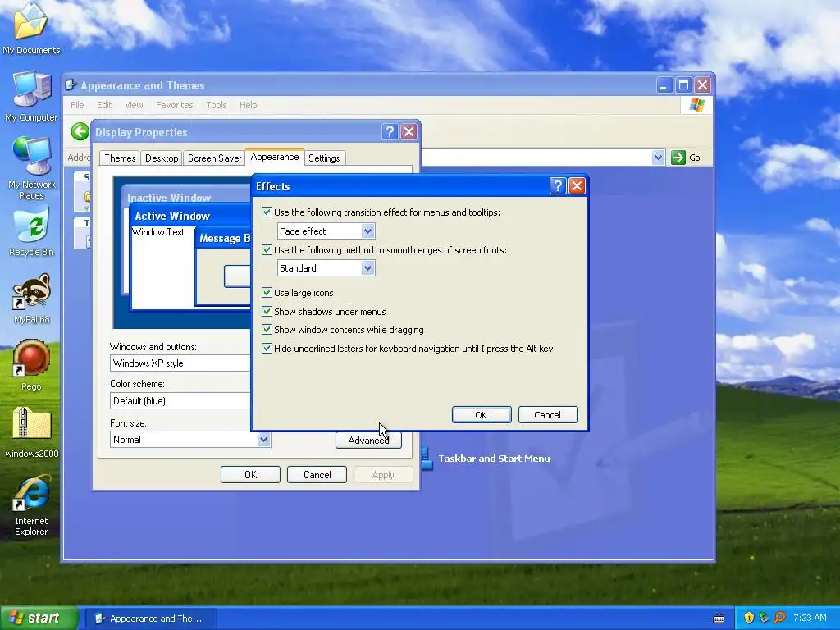Click the Go label in the address bar
This screenshot has height=630, width=840.
pos(694,157)
